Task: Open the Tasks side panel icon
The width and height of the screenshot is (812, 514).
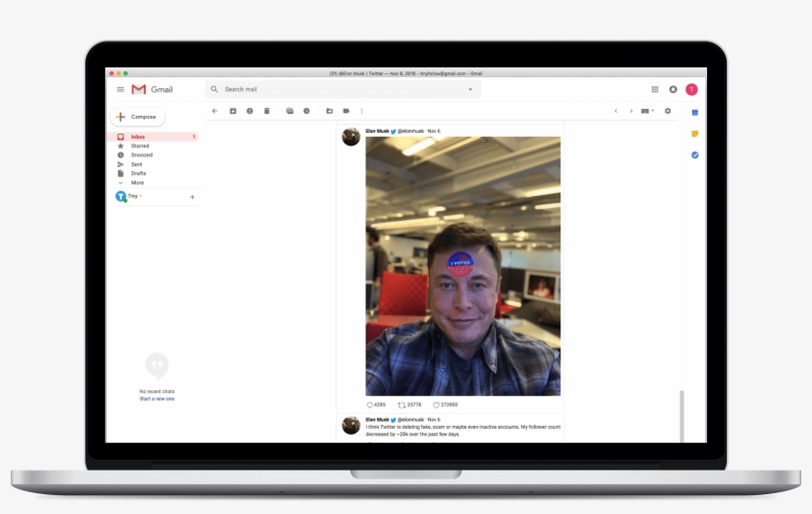Action: (695, 154)
